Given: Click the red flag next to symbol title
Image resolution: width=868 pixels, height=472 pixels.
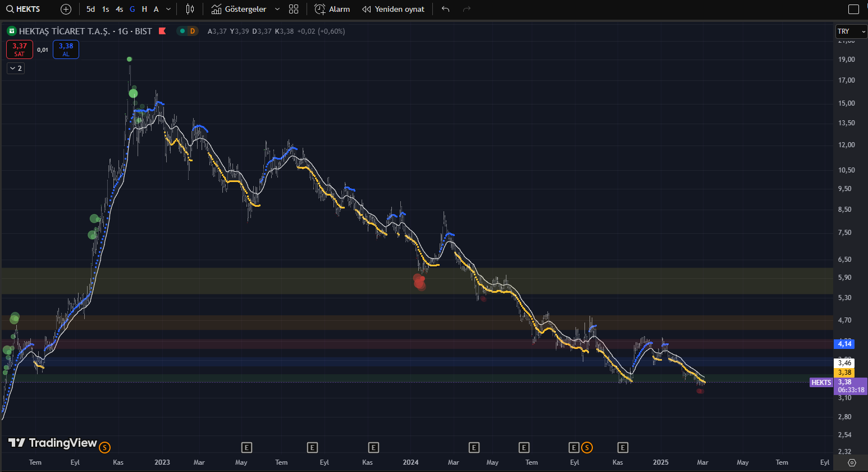Looking at the screenshot, I should [x=162, y=31].
